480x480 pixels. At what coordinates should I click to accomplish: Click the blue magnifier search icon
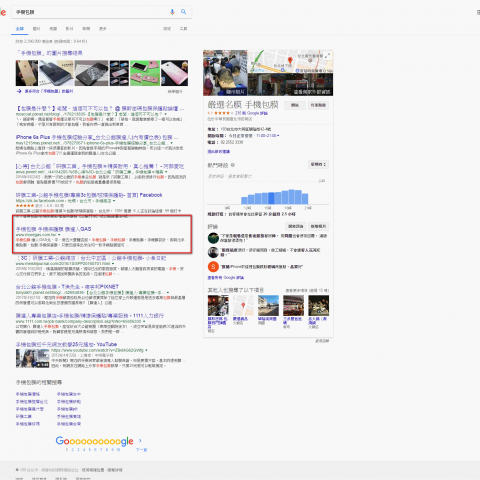coord(183,12)
